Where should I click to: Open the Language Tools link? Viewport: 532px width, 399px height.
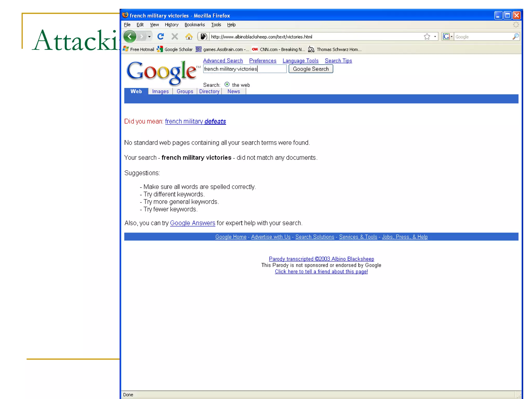coord(301,61)
